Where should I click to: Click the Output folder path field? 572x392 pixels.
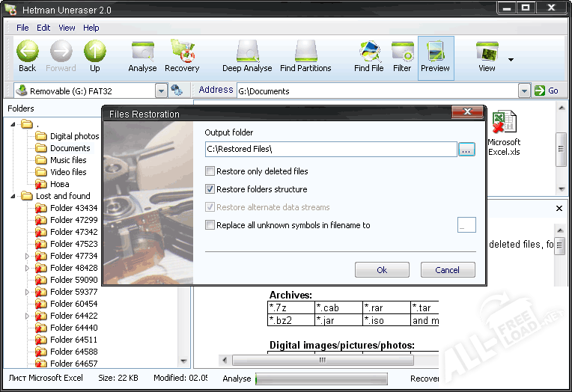click(x=330, y=150)
